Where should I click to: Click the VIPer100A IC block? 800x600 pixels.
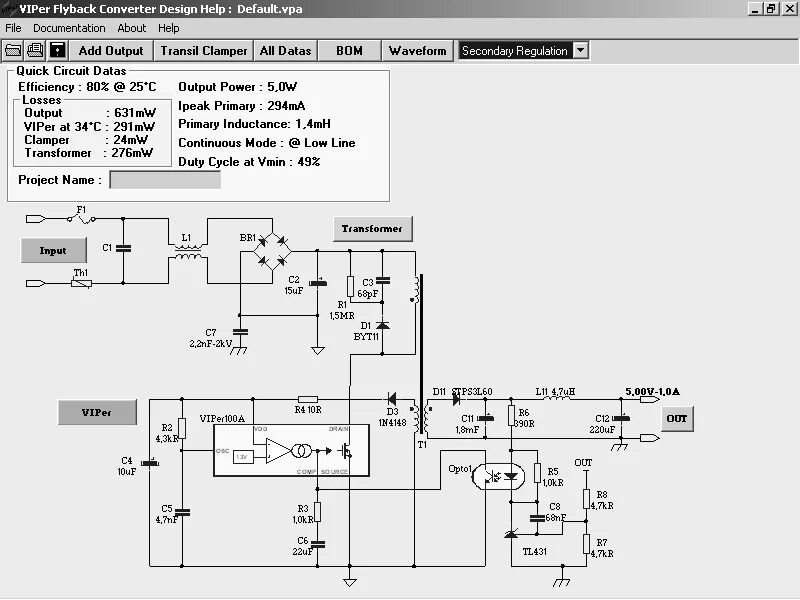[291, 451]
